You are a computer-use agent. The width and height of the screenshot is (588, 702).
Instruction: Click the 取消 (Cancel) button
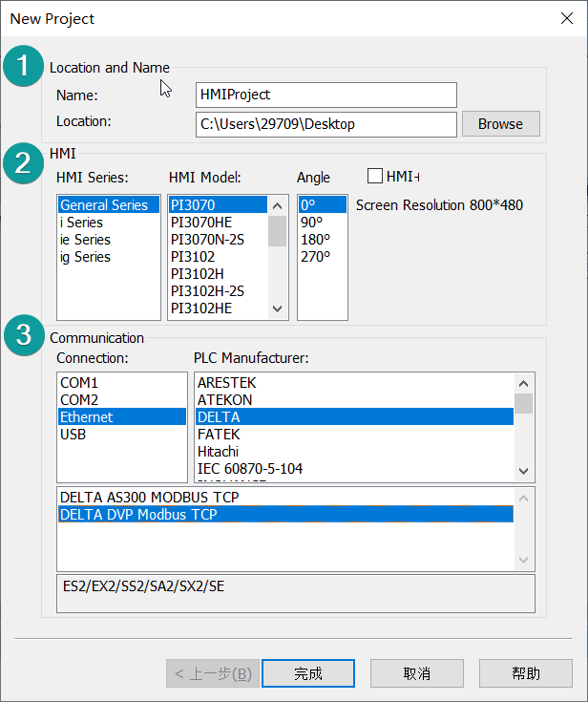coord(417,673)
